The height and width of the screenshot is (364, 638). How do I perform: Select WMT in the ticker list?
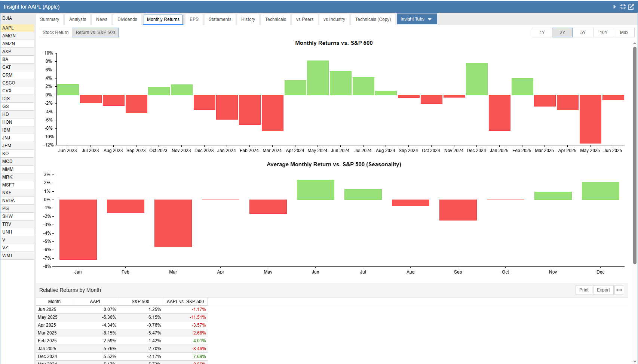tap(17, 256)
